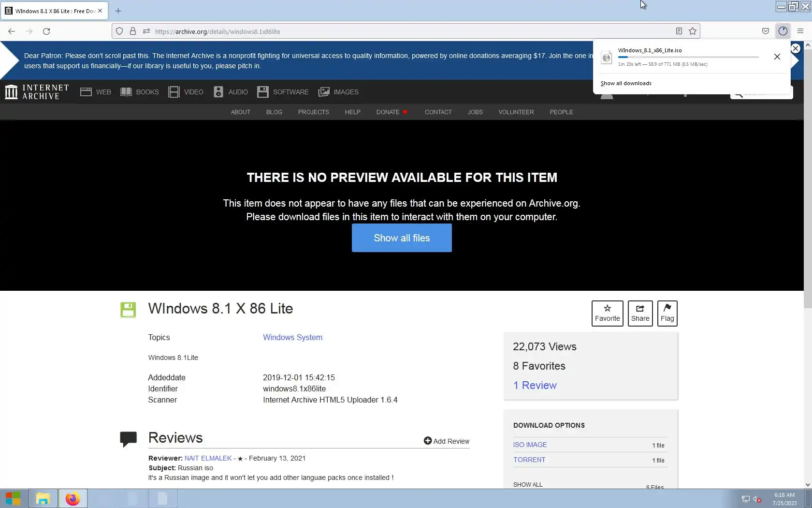The height and width of the screenshot is (508, 812).
Task: Click the green floppy software item icon
Action: [128, 310]
